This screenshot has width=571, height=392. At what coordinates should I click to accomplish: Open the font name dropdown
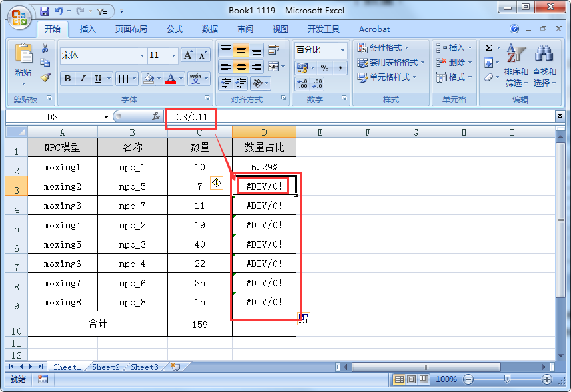pos(142,56)
